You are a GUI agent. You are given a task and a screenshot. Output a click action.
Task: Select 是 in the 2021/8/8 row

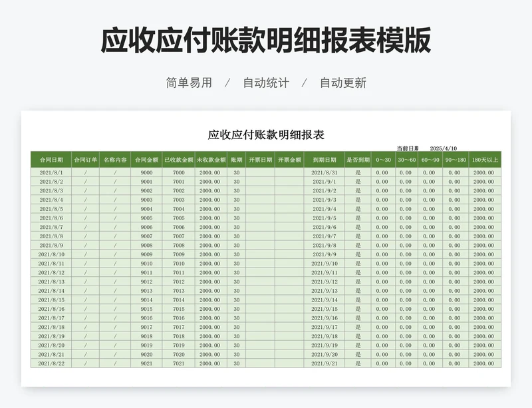[358, 236]
